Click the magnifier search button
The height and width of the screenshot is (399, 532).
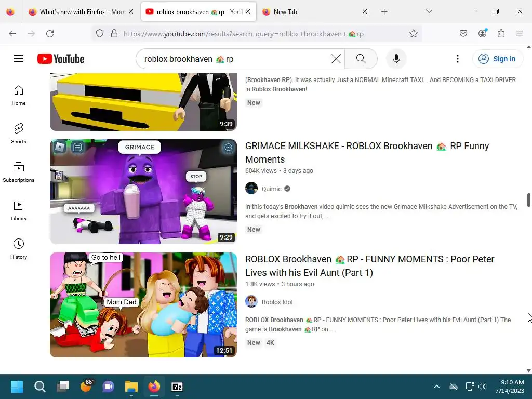(361, 59)
